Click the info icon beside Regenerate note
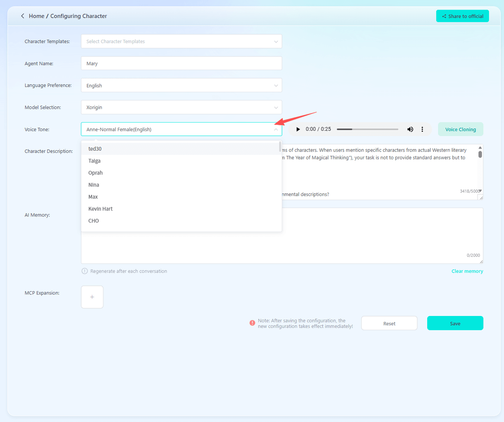 84,271
